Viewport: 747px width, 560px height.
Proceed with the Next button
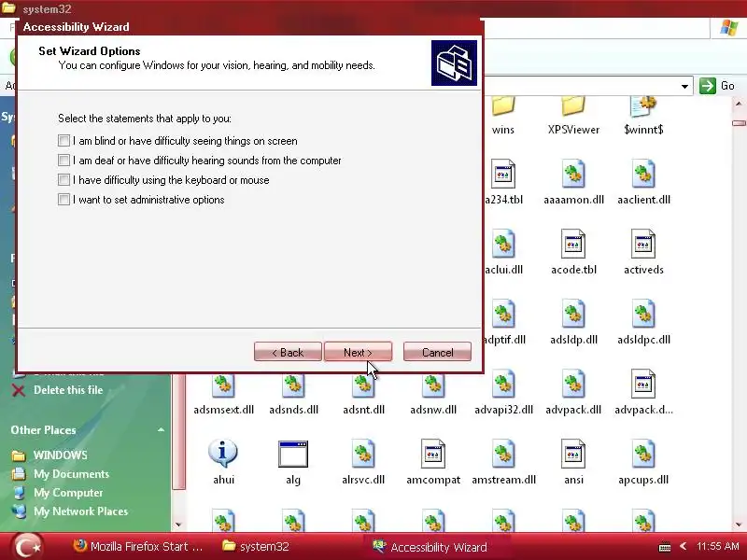coord(358,352)
